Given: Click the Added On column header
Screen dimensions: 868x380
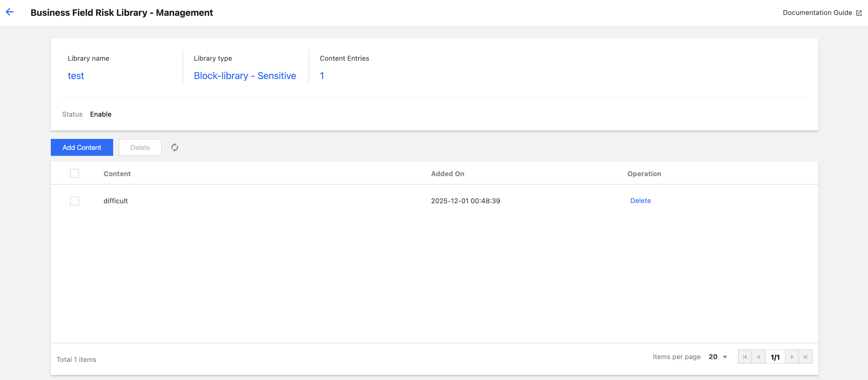Looking at the screenshot, I should [448, 174].
